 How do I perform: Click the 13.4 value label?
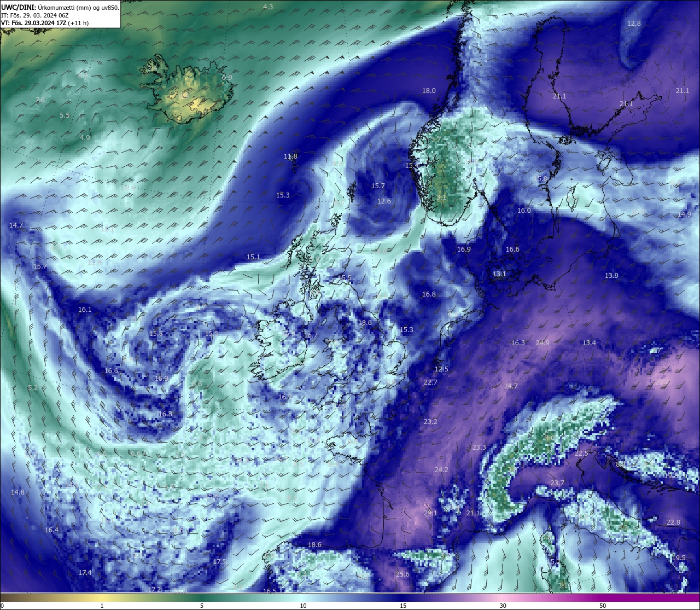coord(589,343)
